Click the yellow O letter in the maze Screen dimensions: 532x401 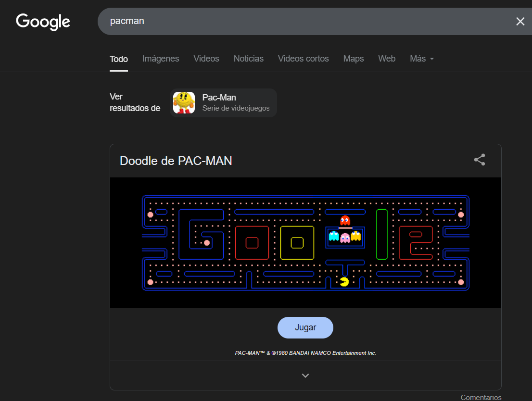[297, 242]
